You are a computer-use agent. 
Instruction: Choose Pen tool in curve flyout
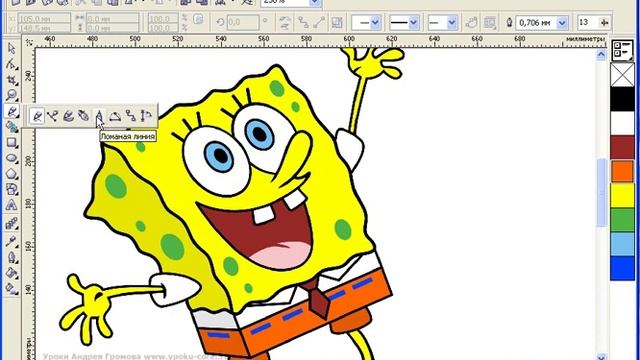pyautogui.click(x=84, y=116)
